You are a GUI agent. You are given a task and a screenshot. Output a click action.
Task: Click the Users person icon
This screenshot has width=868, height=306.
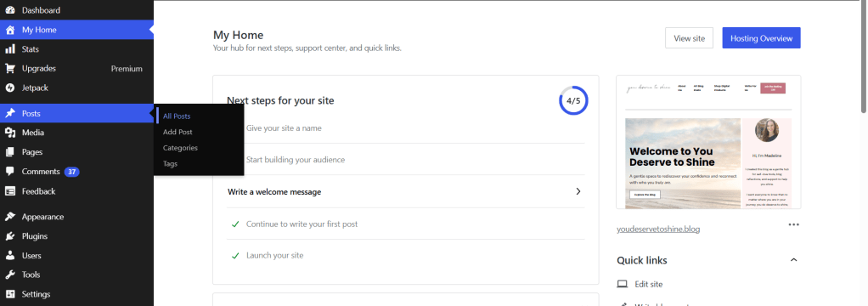10,256
